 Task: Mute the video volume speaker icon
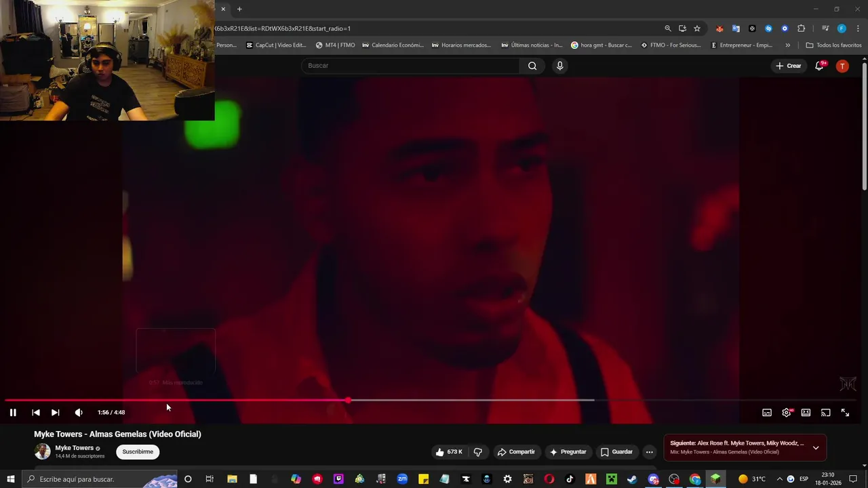[x=79, y=412]
